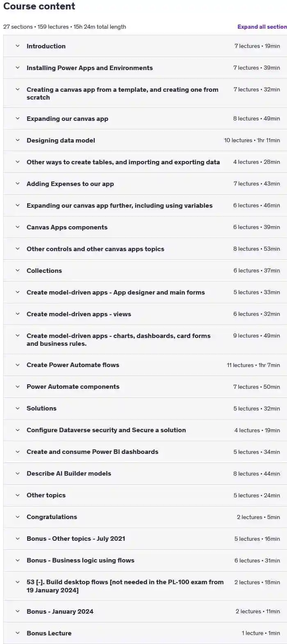
Task: Click Configure Dataverse security section row
Action: coord(145,430)
